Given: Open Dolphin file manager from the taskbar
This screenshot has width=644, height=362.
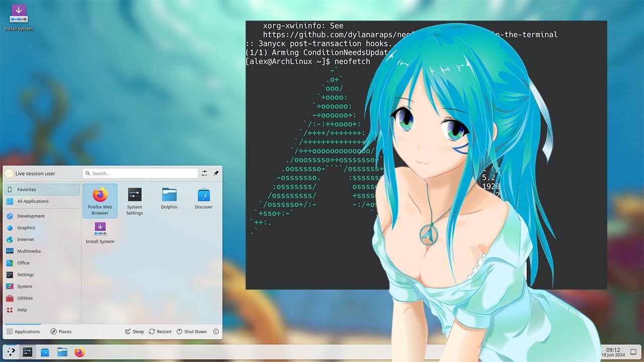Looking at the screenshot, I should coord(62,352).
